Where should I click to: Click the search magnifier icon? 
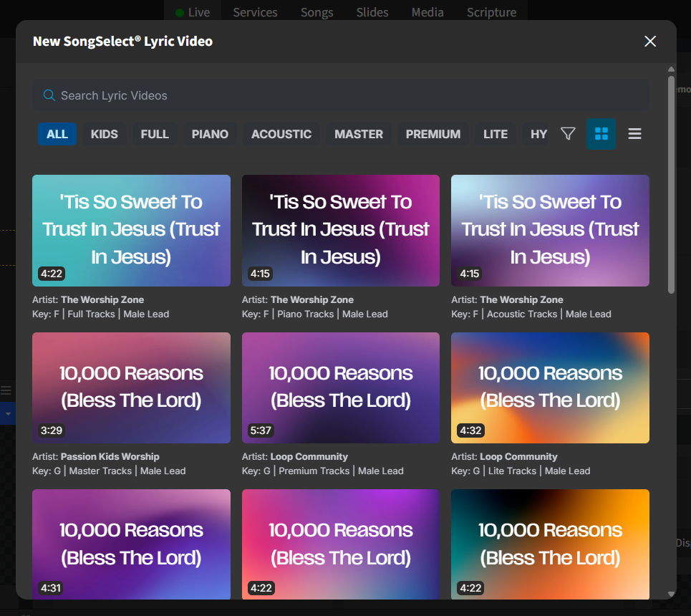pos(49,95)
